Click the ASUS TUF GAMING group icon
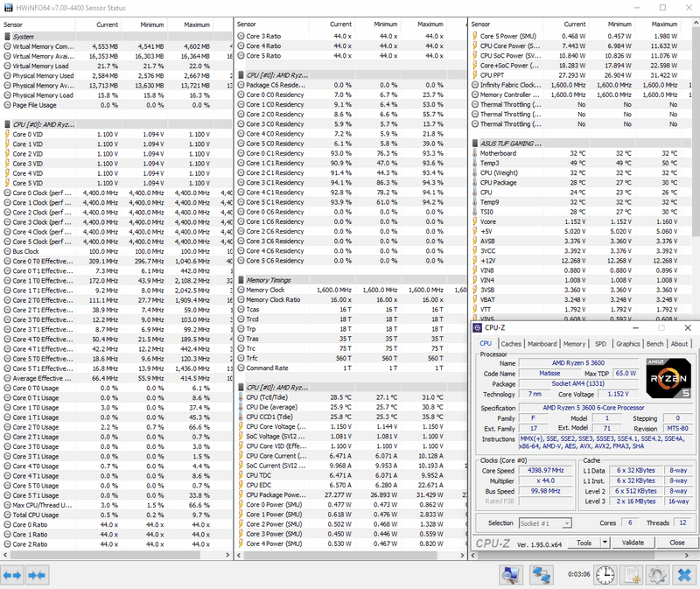The image size is (700, 589). click(x=475, y=144)
